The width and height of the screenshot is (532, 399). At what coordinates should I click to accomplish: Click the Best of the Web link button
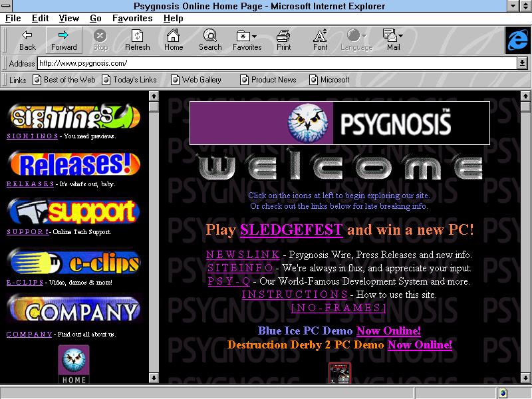tap(65, 80)
